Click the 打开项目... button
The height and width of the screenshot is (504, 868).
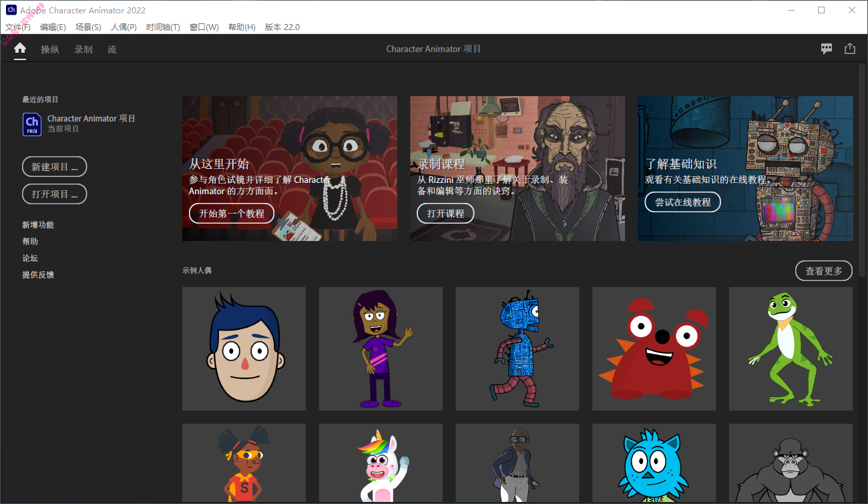(x=55, y=194)
